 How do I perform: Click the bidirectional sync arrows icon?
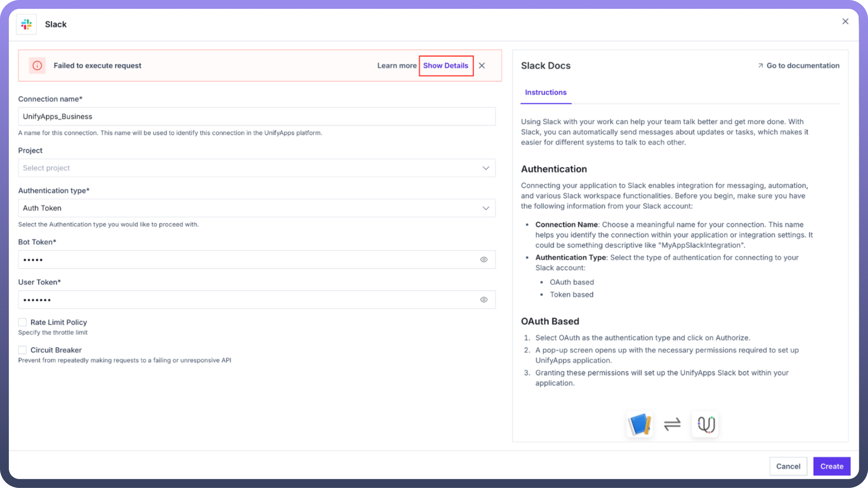[672, 424]
